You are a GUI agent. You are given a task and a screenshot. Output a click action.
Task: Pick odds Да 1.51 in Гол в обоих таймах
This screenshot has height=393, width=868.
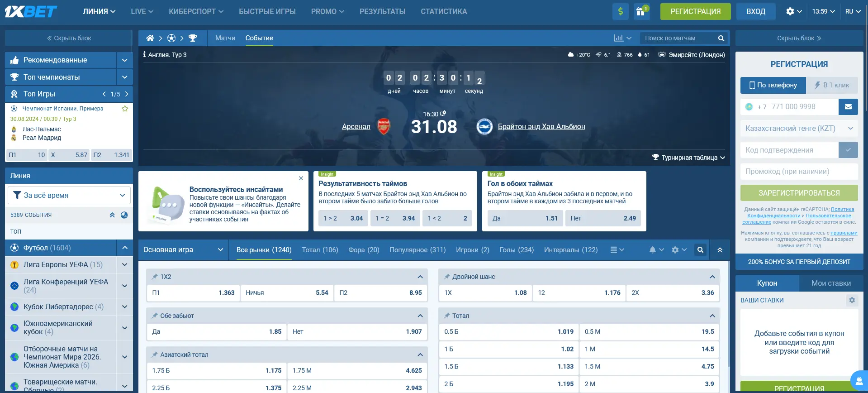tap(525, 218)
